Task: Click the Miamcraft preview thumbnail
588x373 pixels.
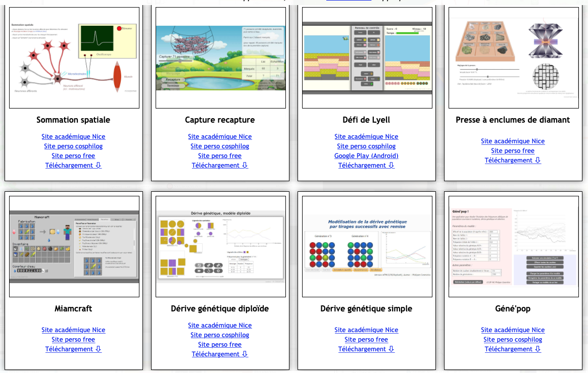Action: pyautogui.click(x=74, y=246)
